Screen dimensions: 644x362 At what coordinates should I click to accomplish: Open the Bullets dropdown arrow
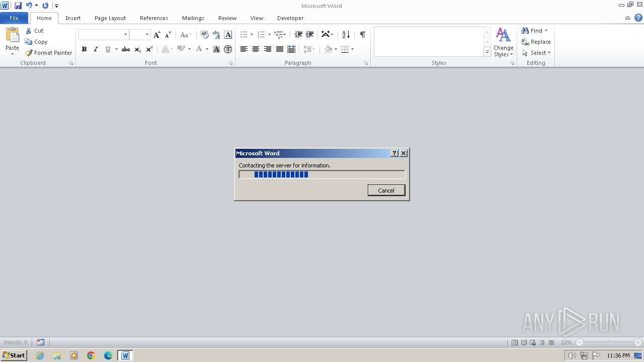252,35
